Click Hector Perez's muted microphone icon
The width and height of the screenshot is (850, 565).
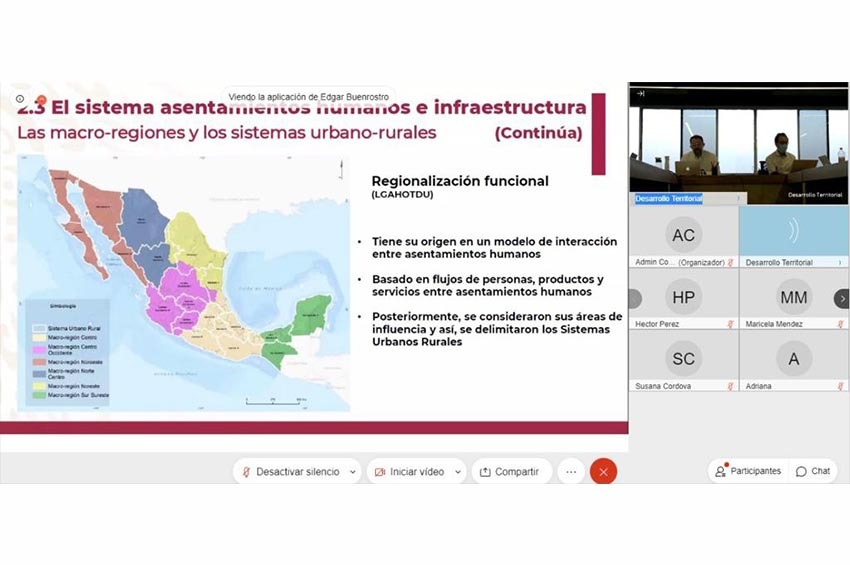coord(730,324)
